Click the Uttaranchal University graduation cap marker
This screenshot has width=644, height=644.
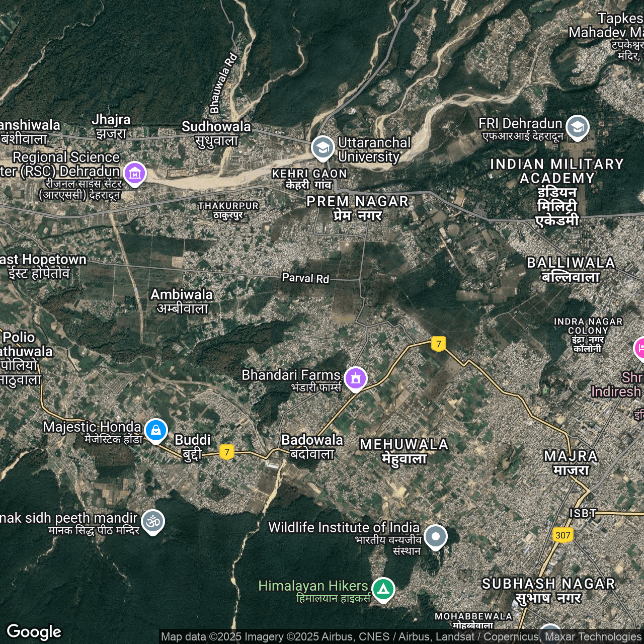tap(323, 148)
